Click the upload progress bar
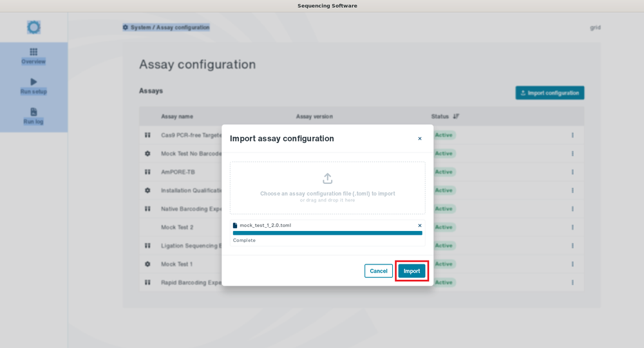This screenshot has height=348, width=644. (327, 233)
